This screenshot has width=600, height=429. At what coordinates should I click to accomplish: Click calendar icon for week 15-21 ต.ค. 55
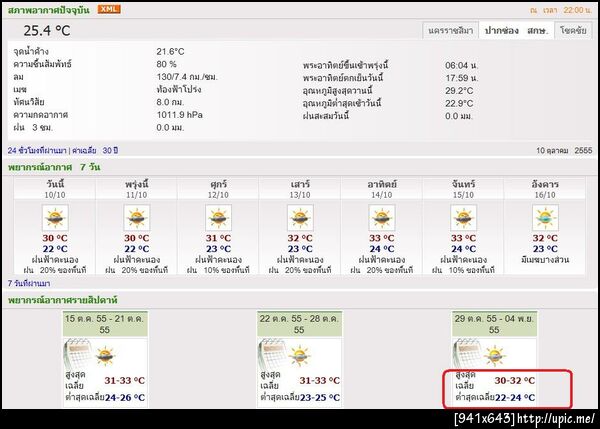point(78,352)
